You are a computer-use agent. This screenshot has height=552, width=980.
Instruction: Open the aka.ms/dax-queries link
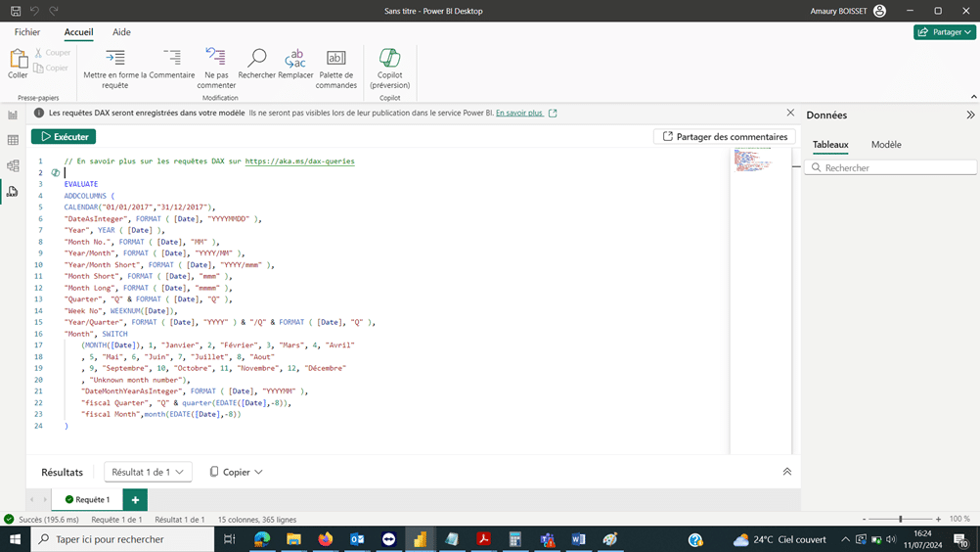pos(299,161)
